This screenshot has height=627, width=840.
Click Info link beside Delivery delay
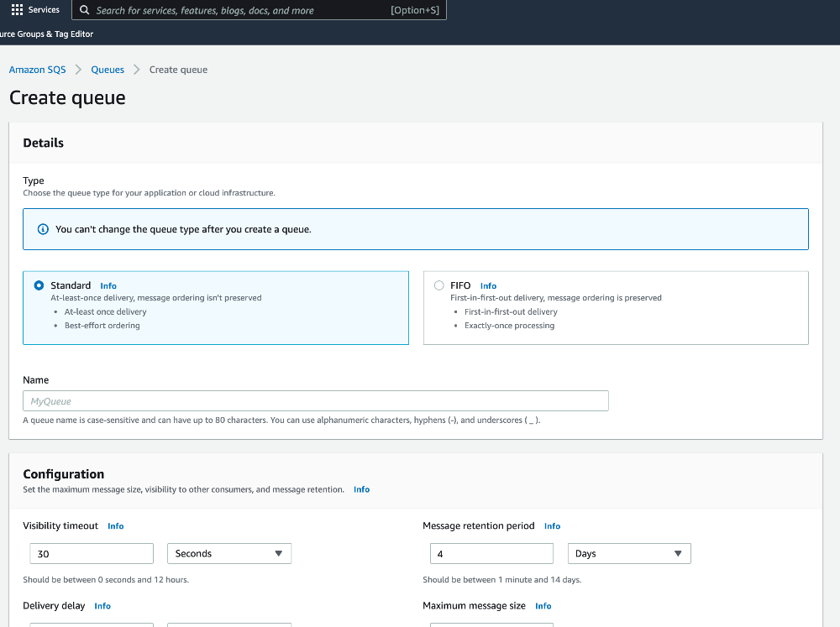(102, 606)
